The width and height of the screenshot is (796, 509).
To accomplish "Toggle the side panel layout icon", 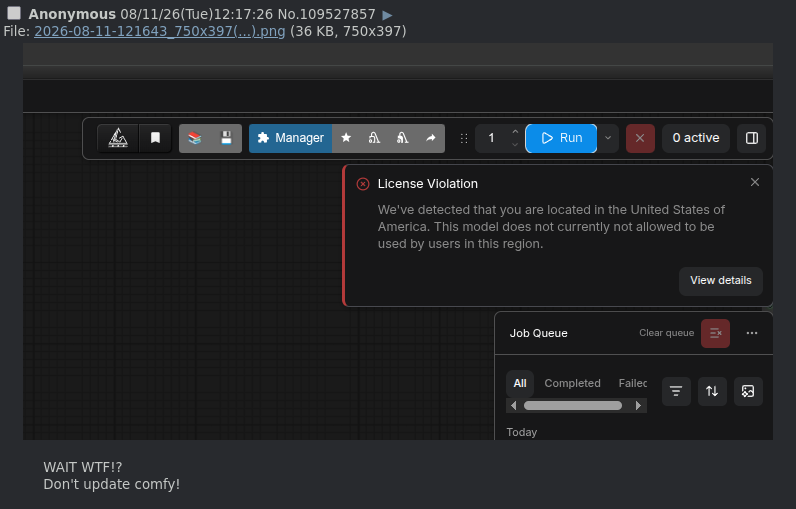I will pos(752,138).
